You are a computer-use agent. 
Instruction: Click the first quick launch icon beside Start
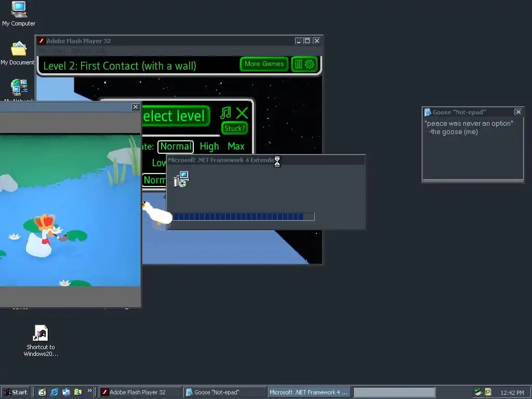pos(43,392)
